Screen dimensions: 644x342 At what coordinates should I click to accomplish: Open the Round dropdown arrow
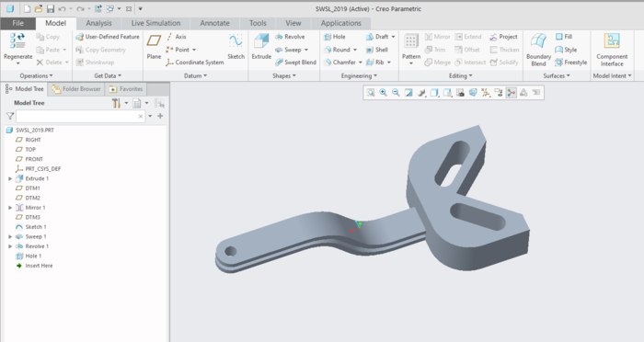click(x=355, y=50)
